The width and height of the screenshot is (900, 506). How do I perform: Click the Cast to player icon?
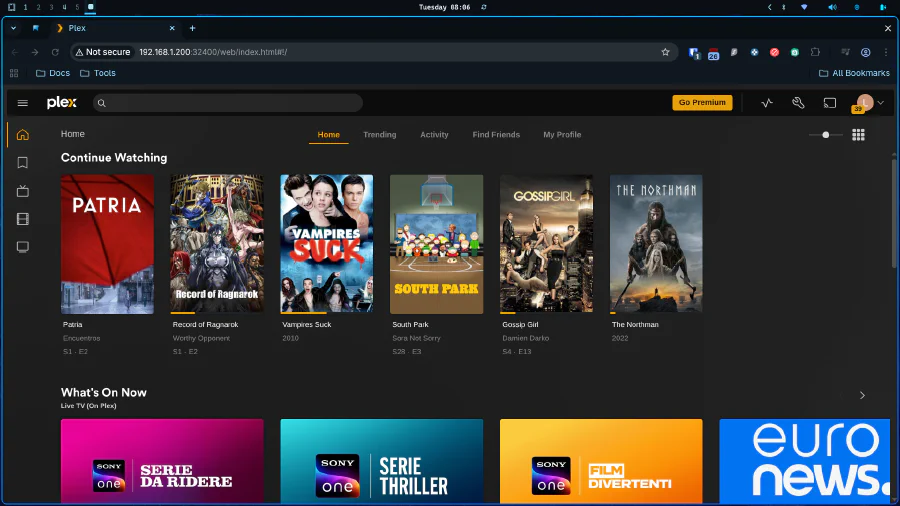pyautogui.click(x=829, y=103)
